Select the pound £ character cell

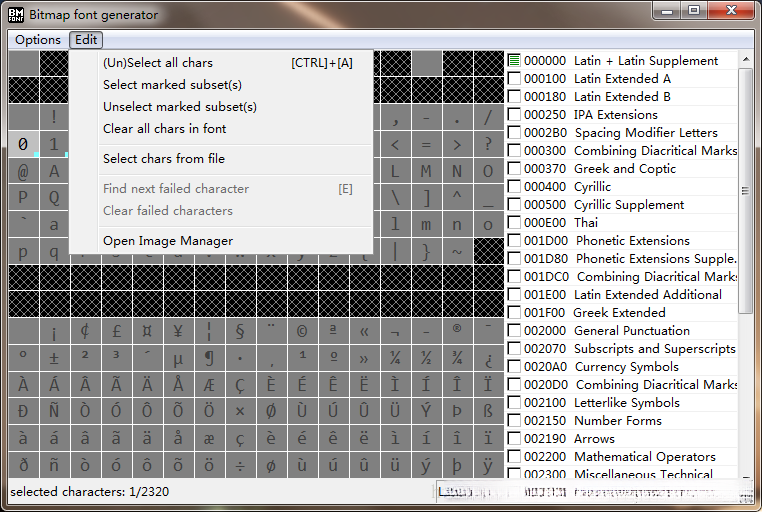point(116,331)
